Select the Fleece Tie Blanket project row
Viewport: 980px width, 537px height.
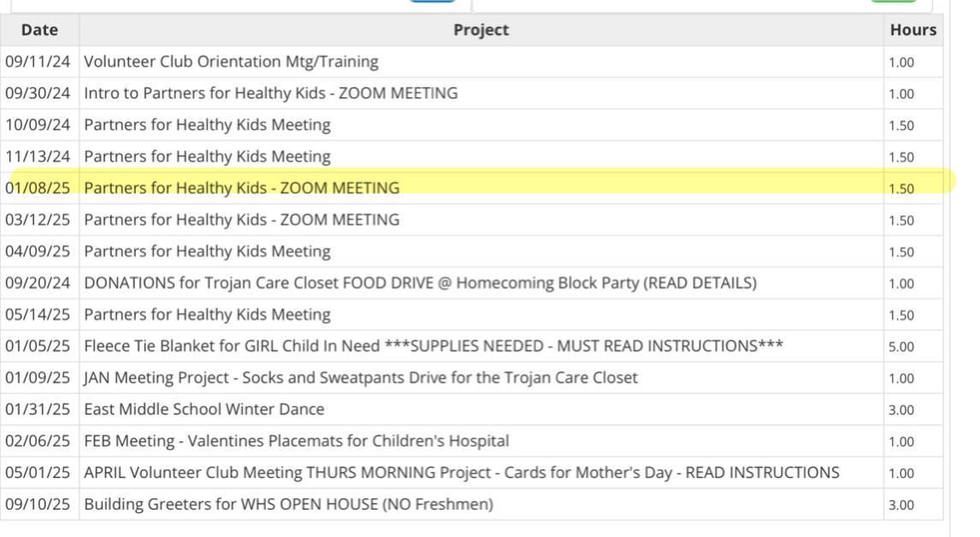(433, 346)
